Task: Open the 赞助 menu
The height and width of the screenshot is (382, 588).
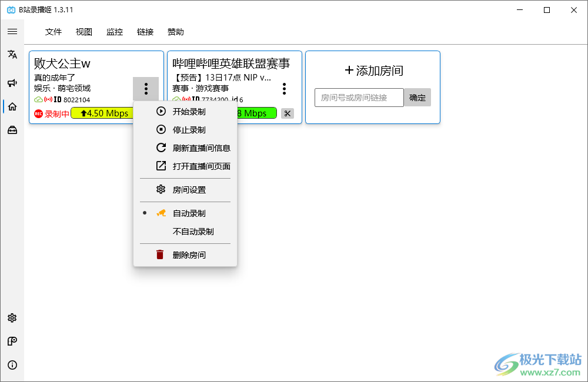Action: (x=175, y=32)
